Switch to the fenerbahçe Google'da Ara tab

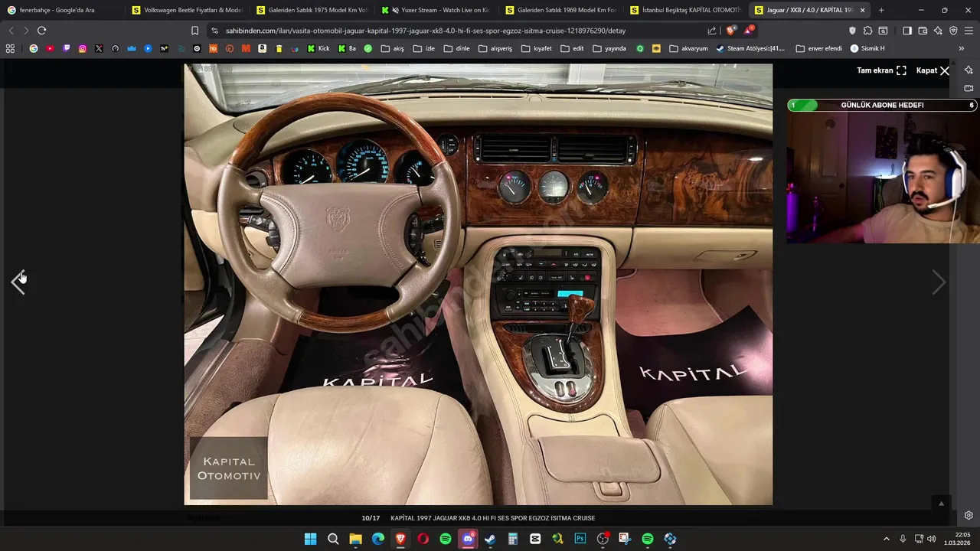click(x=61, y=10)
